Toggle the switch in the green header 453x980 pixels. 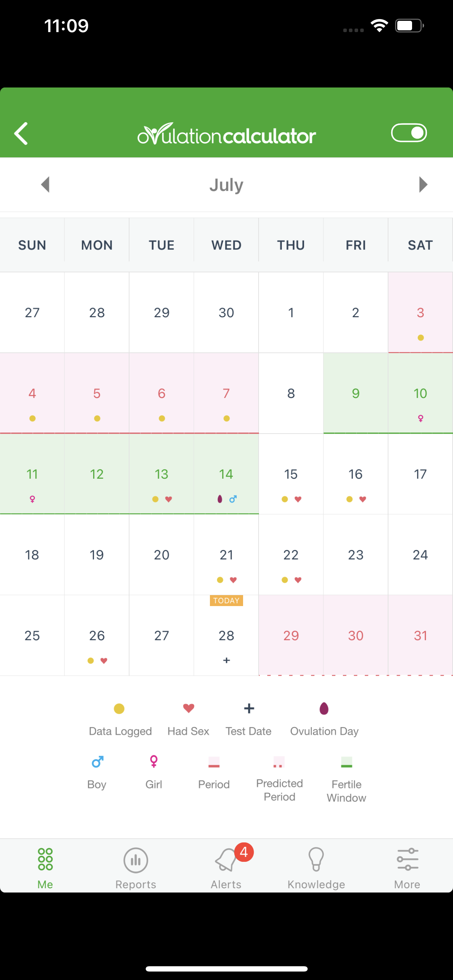click(409, 133)
